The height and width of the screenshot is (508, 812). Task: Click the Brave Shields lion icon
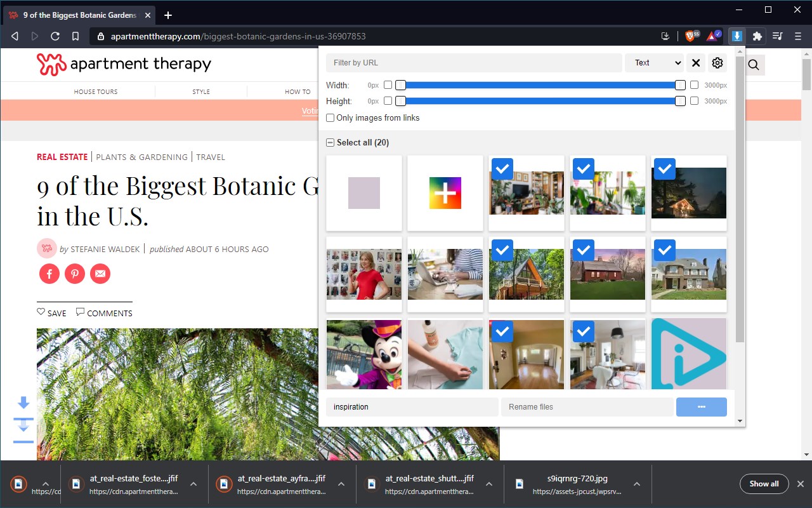[x=691, y=36]
